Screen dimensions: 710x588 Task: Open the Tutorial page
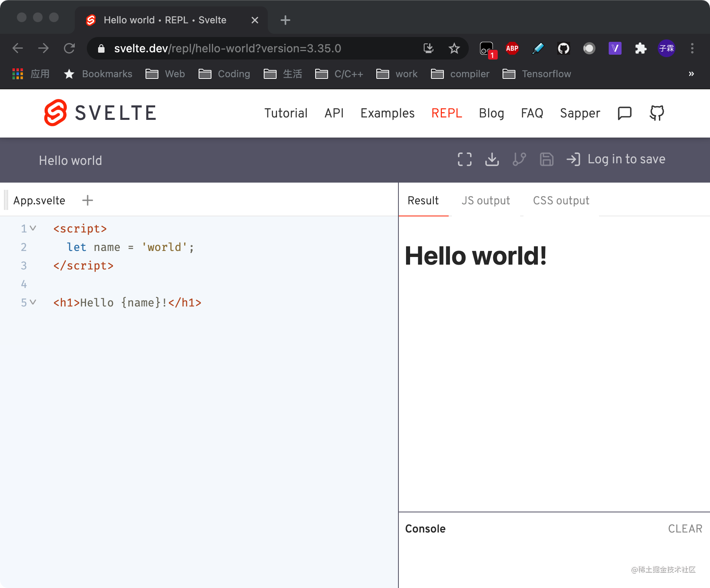tap(285, 113)
